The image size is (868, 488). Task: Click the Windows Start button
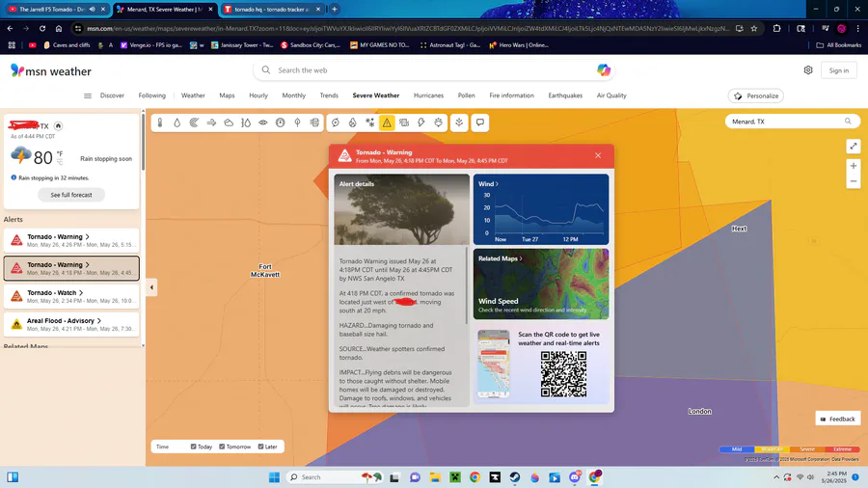point(274,477)
